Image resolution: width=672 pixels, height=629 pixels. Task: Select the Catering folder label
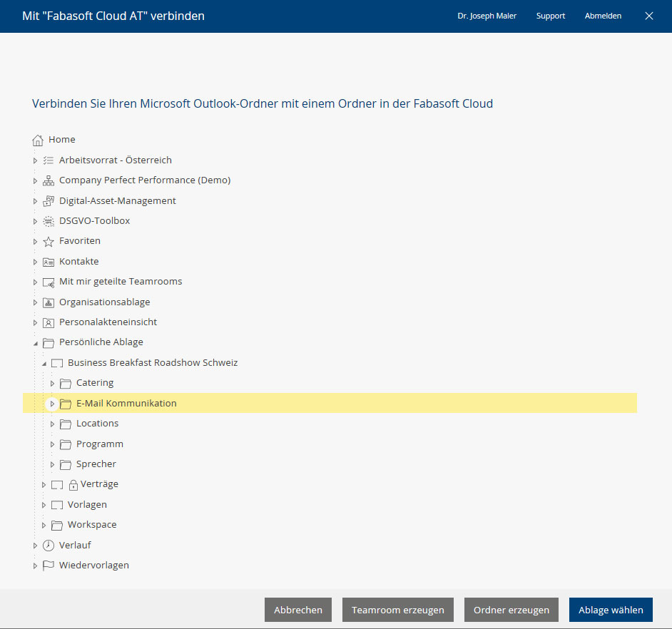point(95,383)
